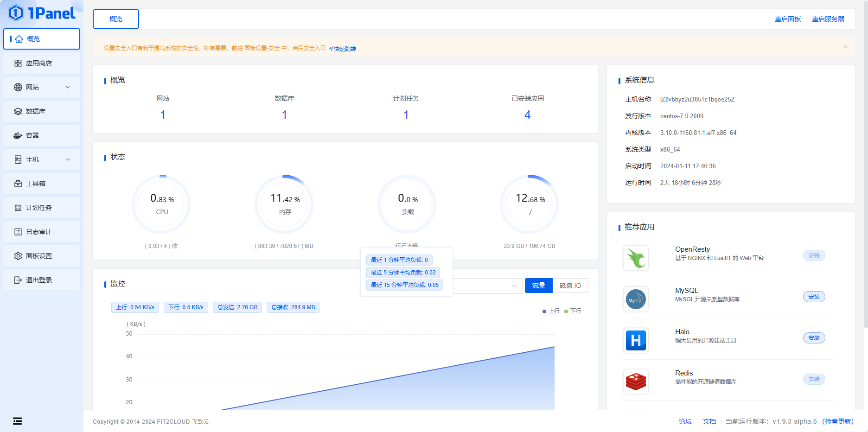The width and height of the screenshot is (868, 432).
Task: Click the MySQL app logo
Action: click(x=636, y=299)
